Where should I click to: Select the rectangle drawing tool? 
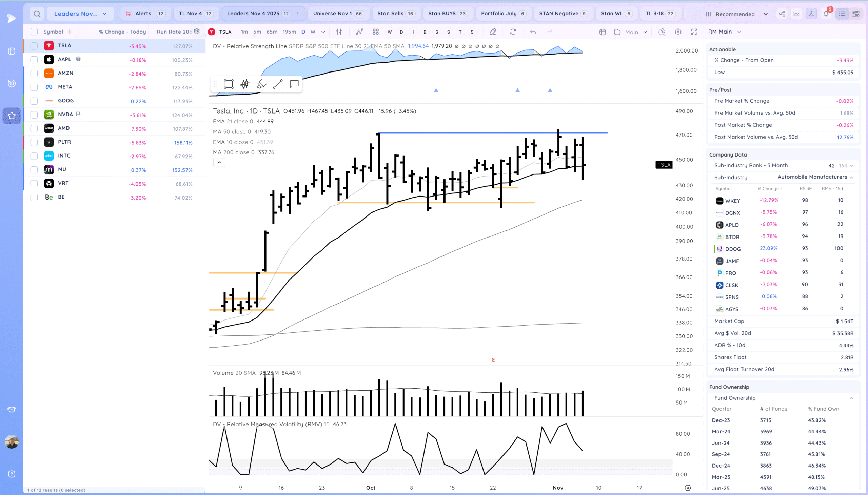[229, 84]
